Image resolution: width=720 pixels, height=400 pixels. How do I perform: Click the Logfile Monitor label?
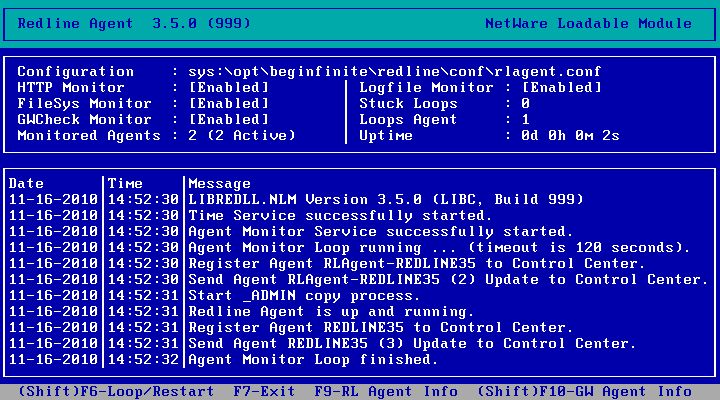426,88
